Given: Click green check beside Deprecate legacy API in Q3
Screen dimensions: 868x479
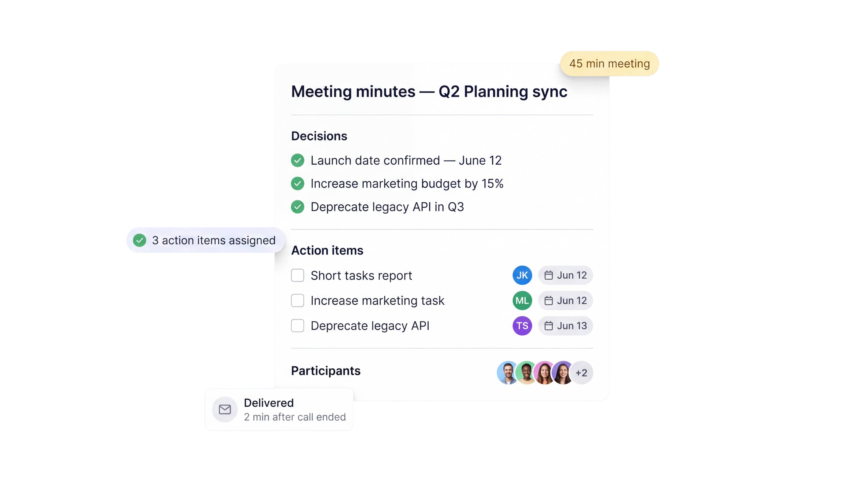Looking at the screenshot, I should [298, 207].
